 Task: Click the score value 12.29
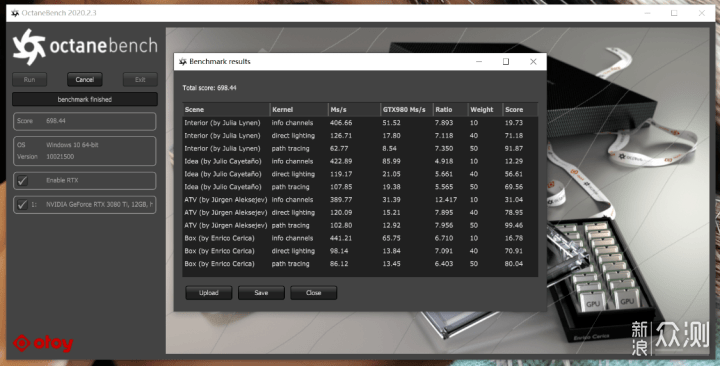click(514, 161)
